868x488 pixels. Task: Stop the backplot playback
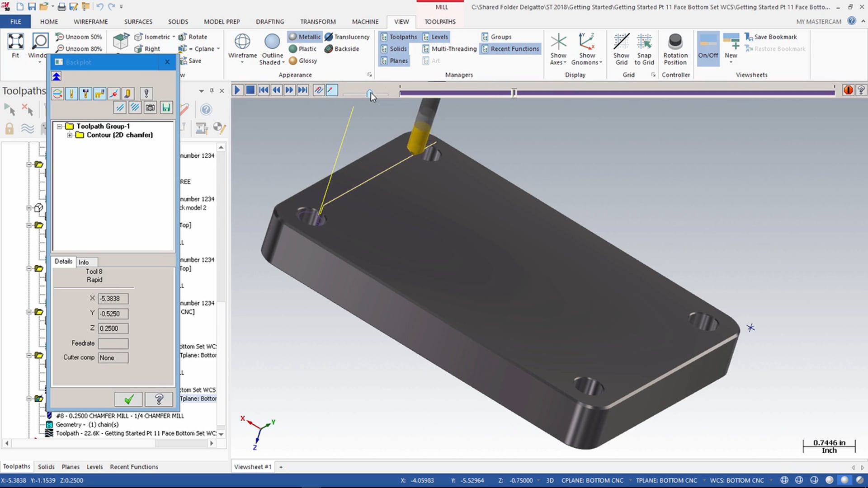pos(250,90)
